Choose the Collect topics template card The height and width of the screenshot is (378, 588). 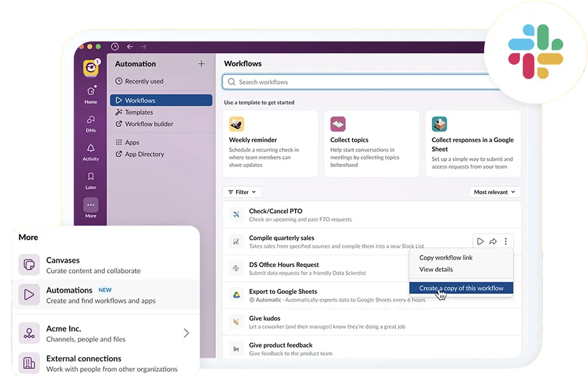click(x=371, y=144)
